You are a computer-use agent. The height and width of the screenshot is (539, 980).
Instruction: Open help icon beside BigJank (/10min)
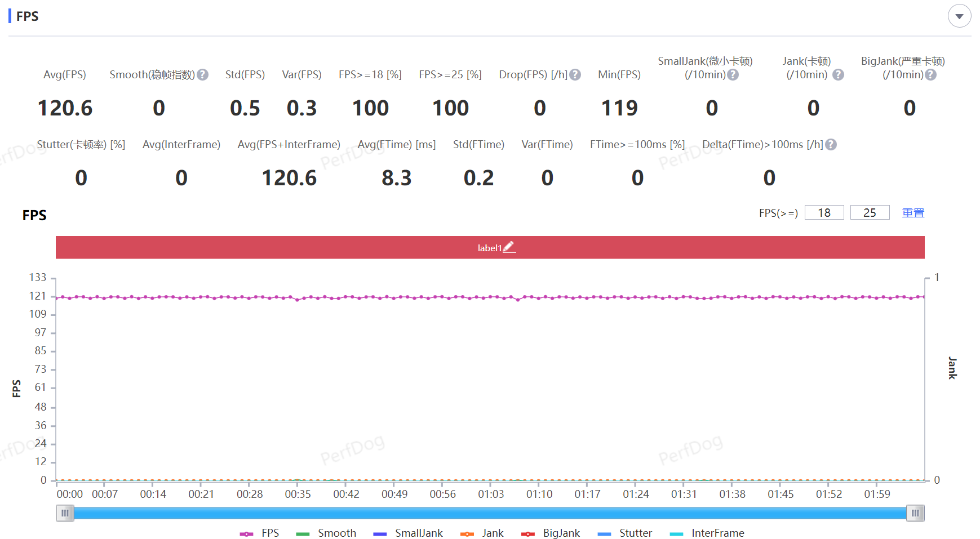tap(930, 75)
